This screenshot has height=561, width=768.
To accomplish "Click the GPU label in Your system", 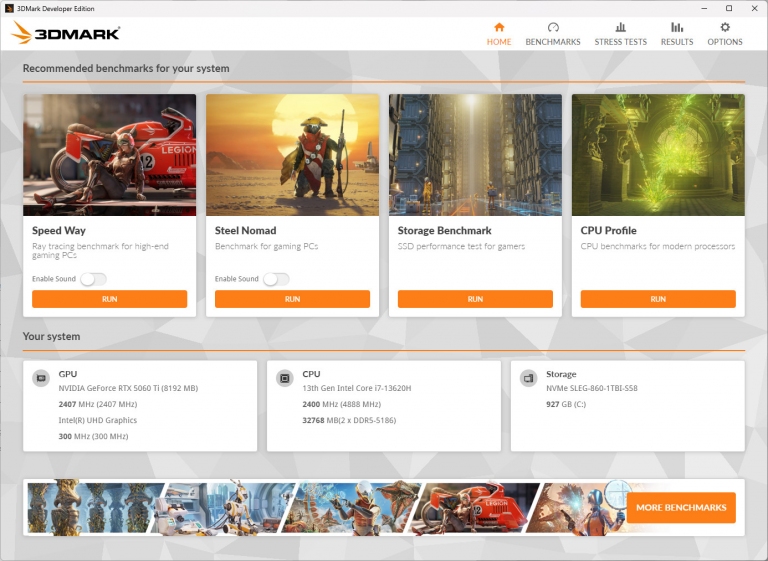I will click(x=68, y=374).
